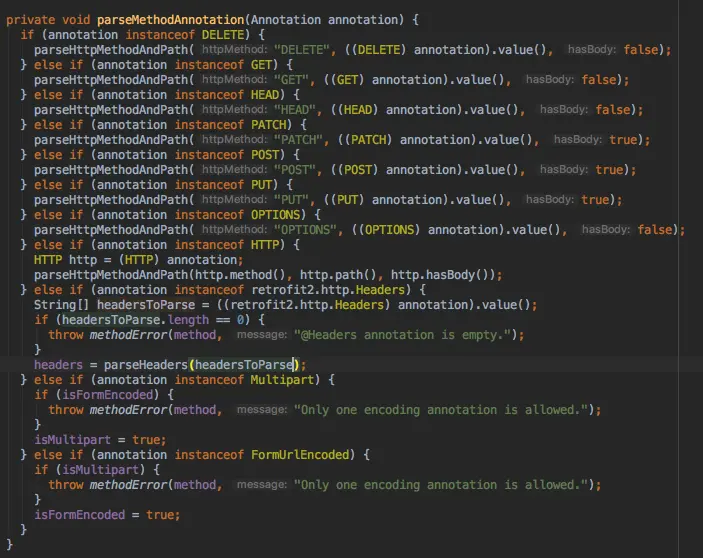Click the httpMethod hint on the PUT call line
Image resolution: width=703 pixels, height=558 pixels.
click(x=234, y=199)
